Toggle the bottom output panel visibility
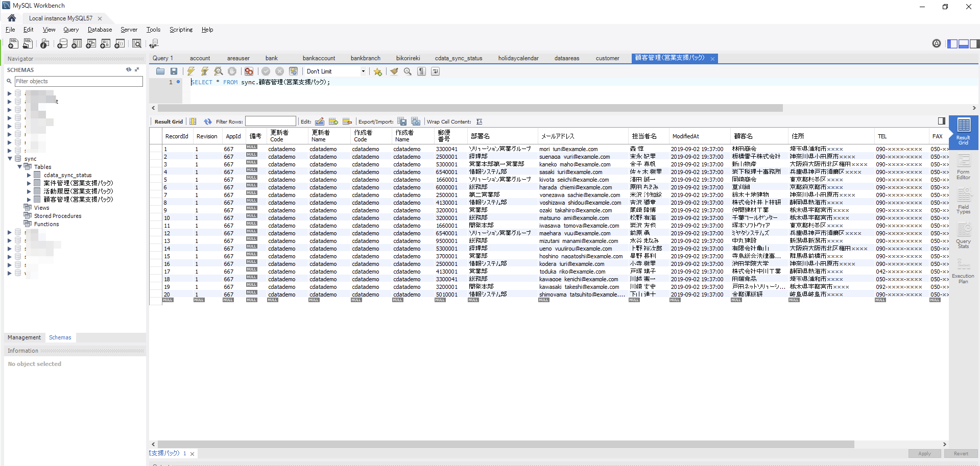The image size is (980, 466). (x=964, y=44)
